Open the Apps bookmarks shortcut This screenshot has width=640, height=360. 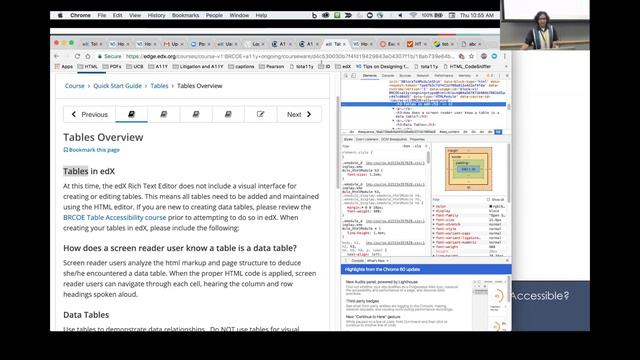[x=64, y=67]
